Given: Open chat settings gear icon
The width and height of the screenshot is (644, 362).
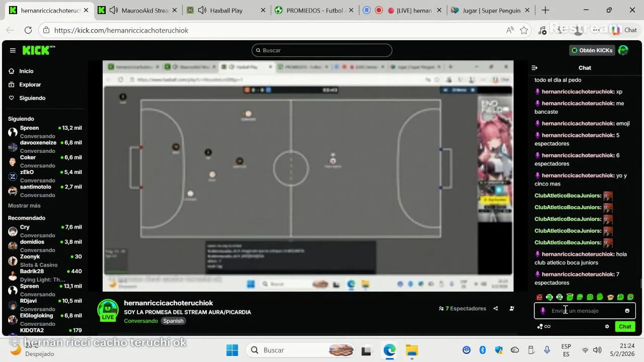Looking at the screenshot, I should 607,326.
